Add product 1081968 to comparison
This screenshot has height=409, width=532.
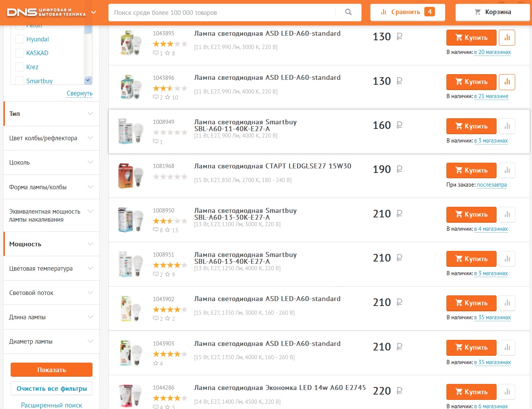click(x=507, y=170)
